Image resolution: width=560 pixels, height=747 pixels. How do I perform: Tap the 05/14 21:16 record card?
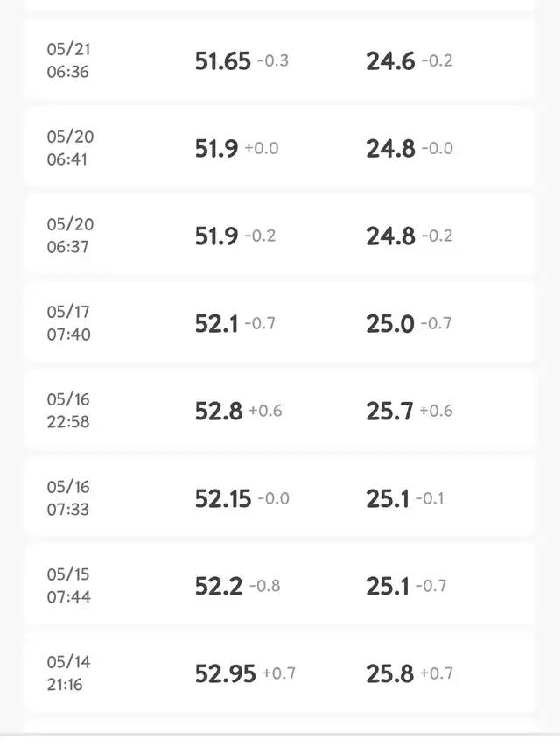pyautogui.click(x=280, y=673)
